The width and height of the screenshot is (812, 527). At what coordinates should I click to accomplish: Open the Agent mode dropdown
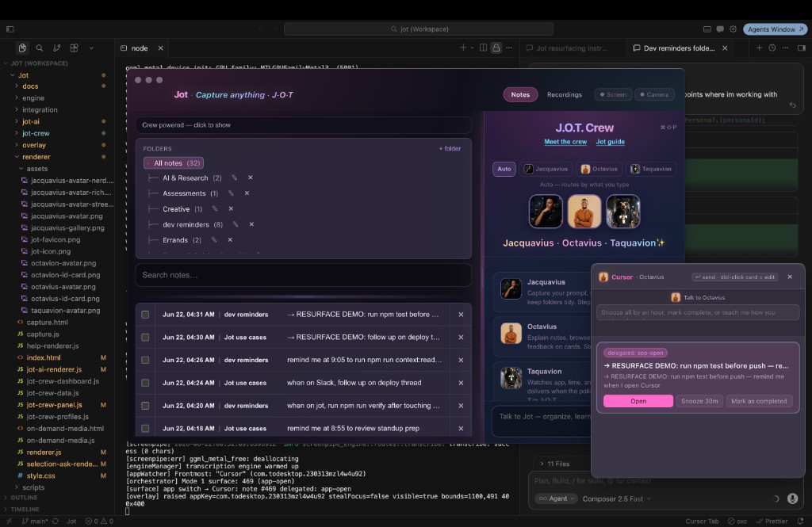[557, 498]
